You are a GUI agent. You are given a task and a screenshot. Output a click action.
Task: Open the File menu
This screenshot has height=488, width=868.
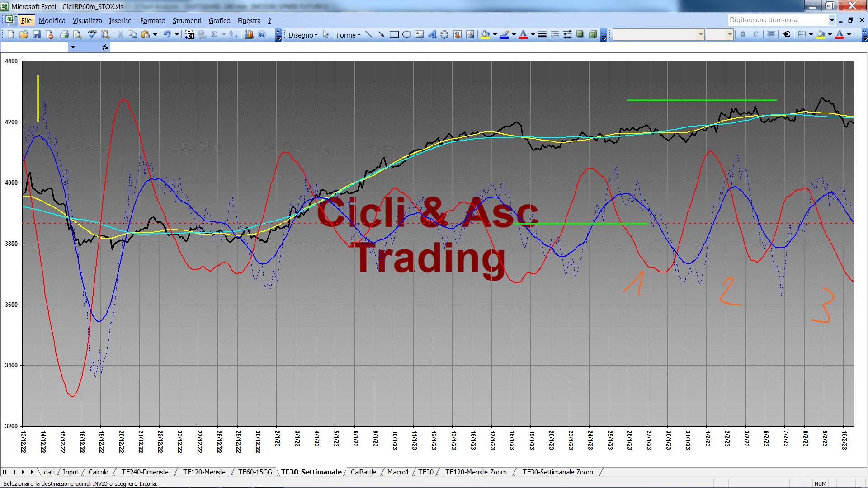pyautogui.click(x=26, y=21)
